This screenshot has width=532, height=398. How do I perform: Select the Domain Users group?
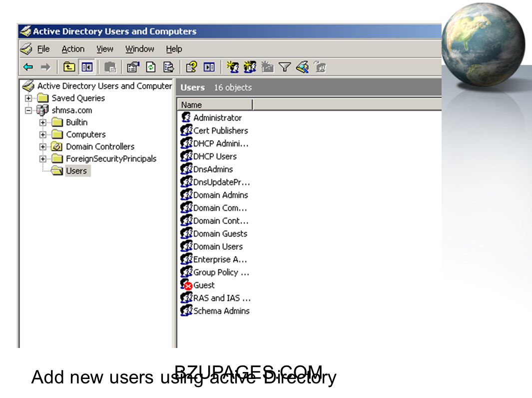click(218, 247)
